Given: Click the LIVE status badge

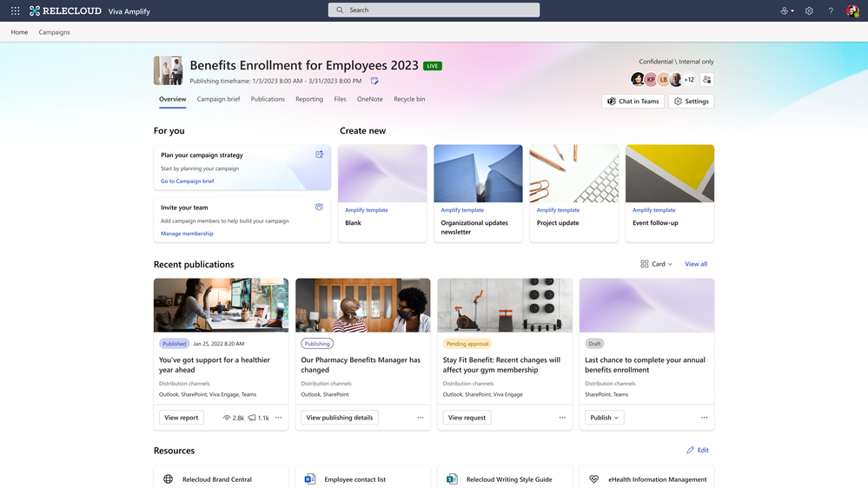Looking at the screenshot, I should 433,66.
